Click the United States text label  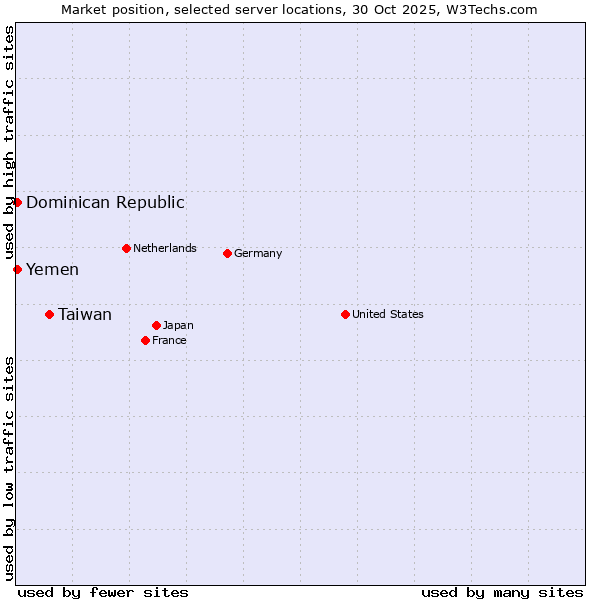pos(388,314)
